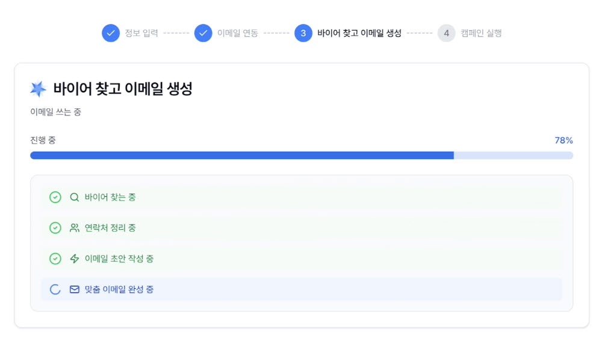Image resolution: width=602 pixels, height=364 pixels.
Task: Select the 이메일 연동 step label
Action: pyautogui.click(x=238, y=33)
